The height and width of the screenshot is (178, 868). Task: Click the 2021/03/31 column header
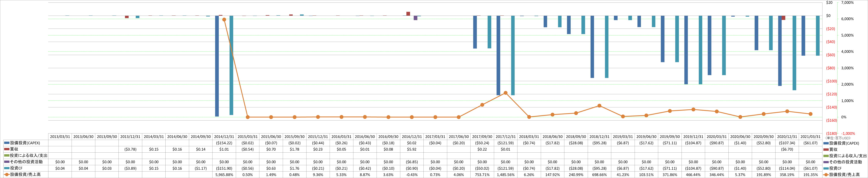[x=810, y=137]
